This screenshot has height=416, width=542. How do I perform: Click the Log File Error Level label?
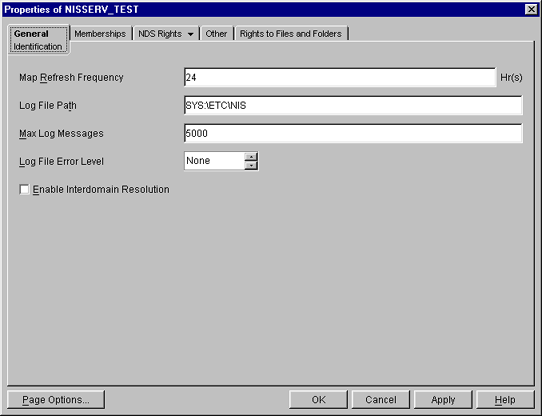61,161
